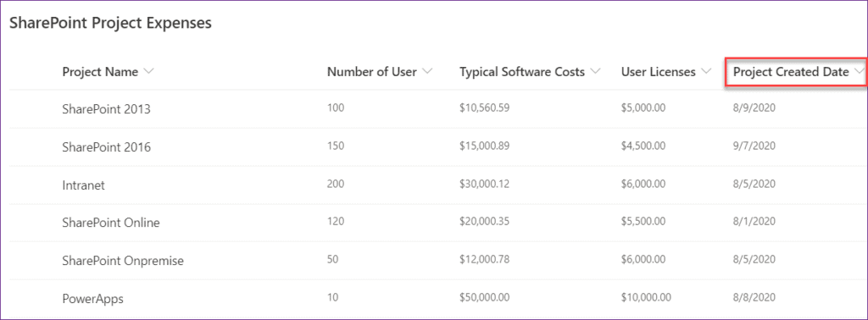Click the 8/1/2020 created date cell
868x320 pixels.
click(x=754, y=222)
